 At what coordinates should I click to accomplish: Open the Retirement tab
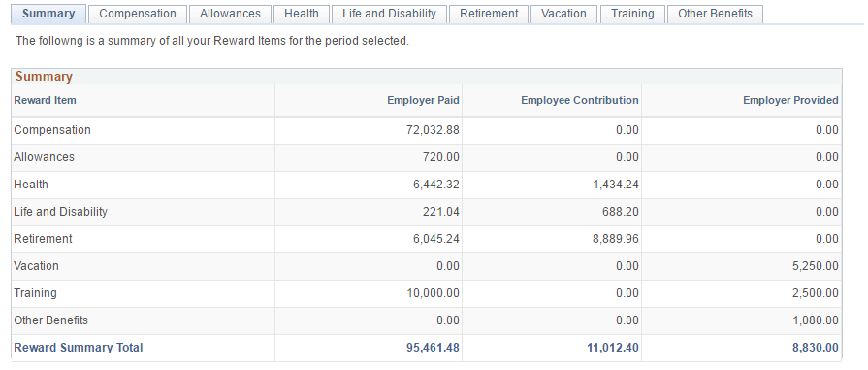(489, 14)
